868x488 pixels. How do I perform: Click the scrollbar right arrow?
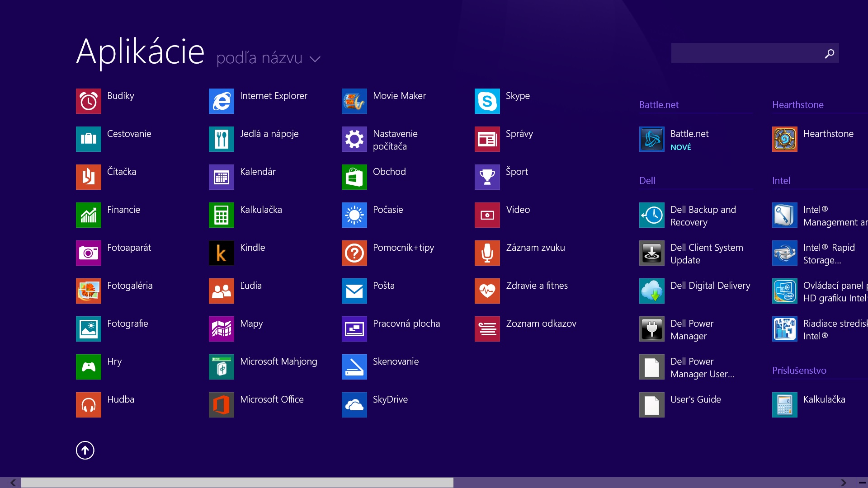point(844,483)
